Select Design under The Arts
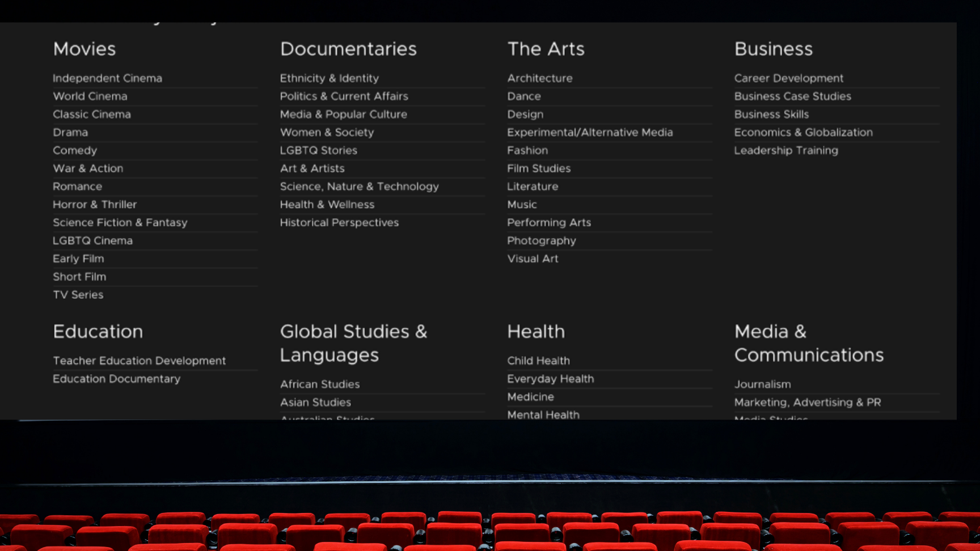 tap(525, 115)
